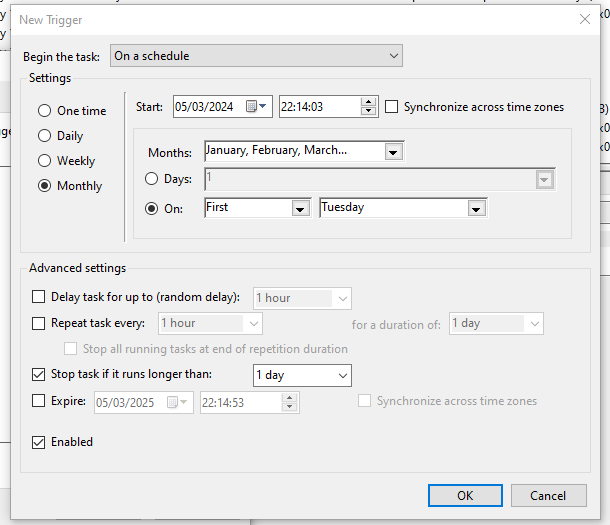
Task: Increase the Start time with up arrow
Action: click(369, 102)
